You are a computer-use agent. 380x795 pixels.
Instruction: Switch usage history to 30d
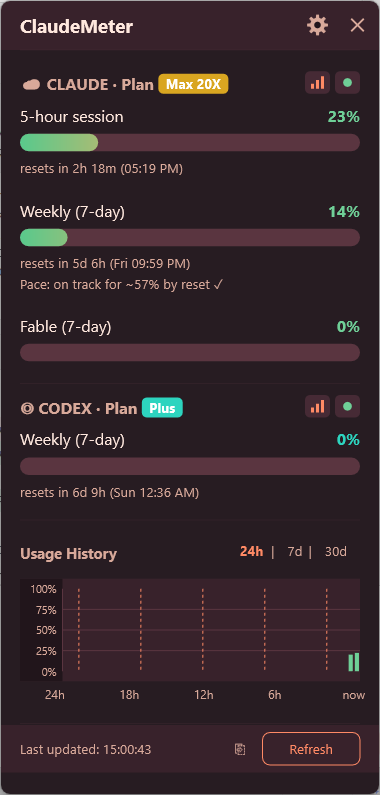(335, 552)
